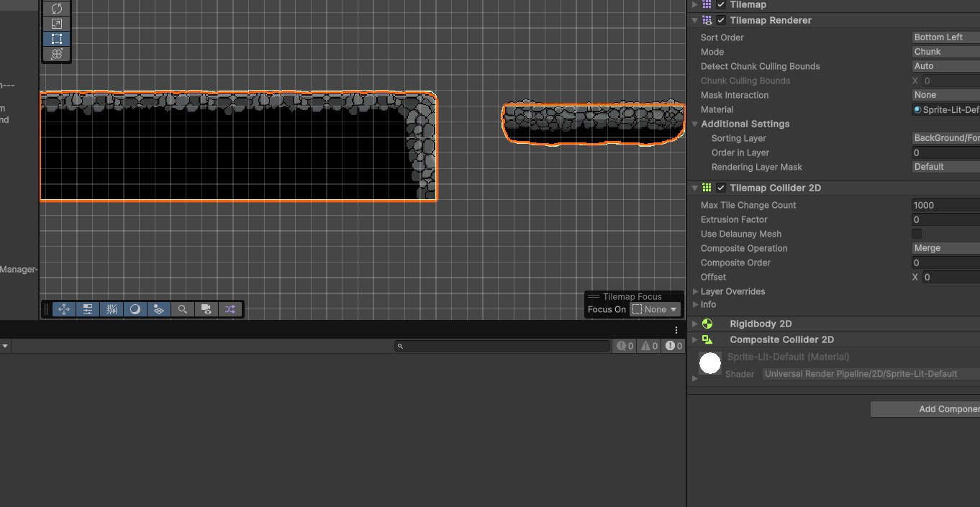Click the purple shuffle icon in scene toolbar
Viewport: 980px width, 507px height.
tap(230, 309)
